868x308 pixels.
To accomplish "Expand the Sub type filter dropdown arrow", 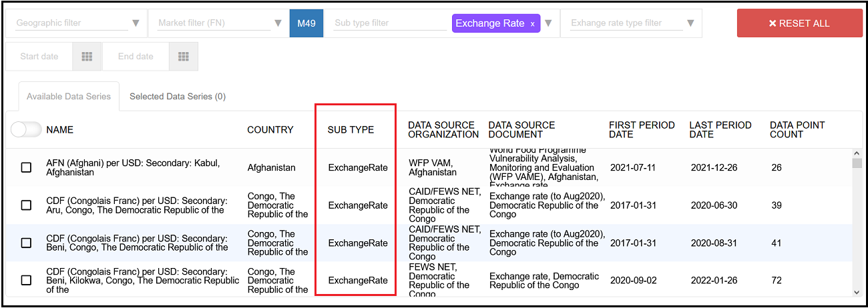I will (x=548, y=23).
